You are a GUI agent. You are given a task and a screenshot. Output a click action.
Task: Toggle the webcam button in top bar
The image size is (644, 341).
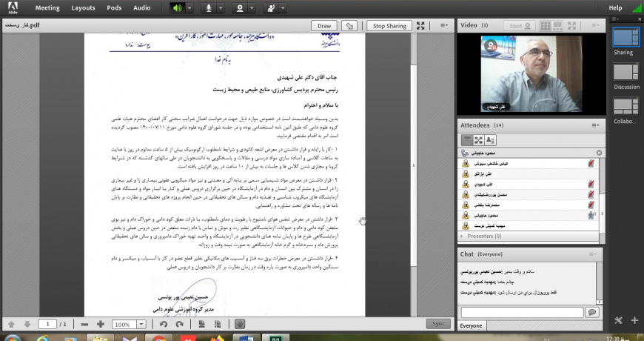pyautogui.click(x=240, y=8)
